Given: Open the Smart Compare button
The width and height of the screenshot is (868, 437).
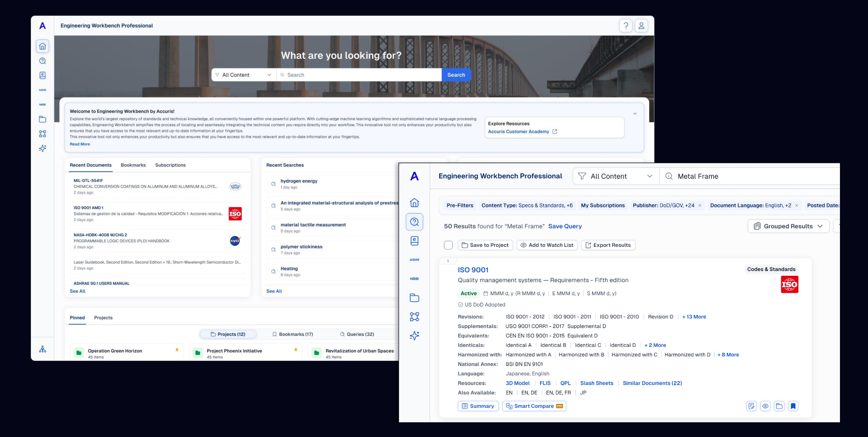Looking at the screenshot, I should click(x=534, y=406).
